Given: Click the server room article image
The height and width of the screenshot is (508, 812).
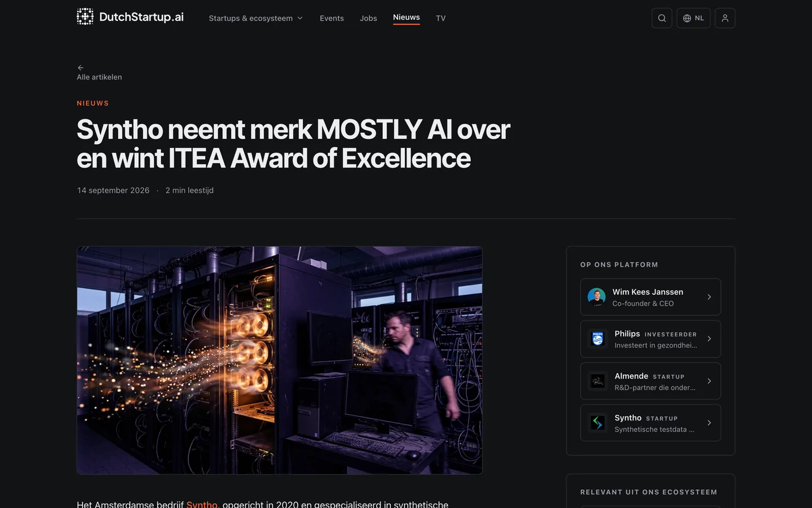Looking at the screenshot, I should tap(280, 360).
